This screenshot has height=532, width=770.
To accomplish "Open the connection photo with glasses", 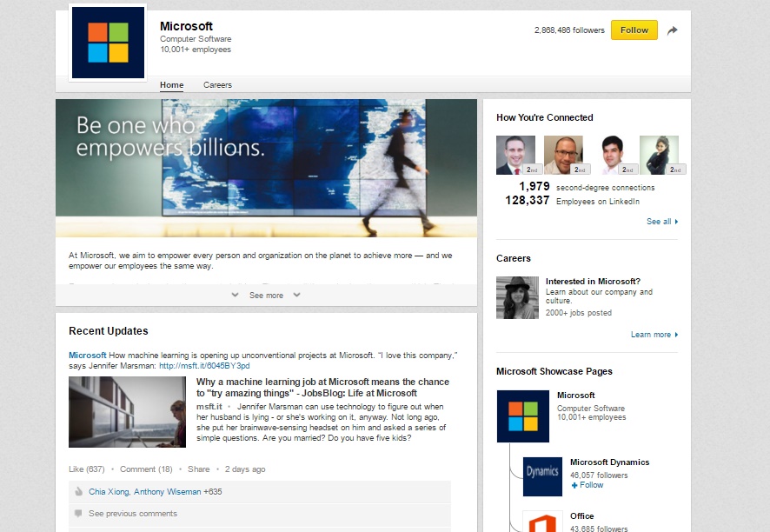I will click(x=563, y=156).
